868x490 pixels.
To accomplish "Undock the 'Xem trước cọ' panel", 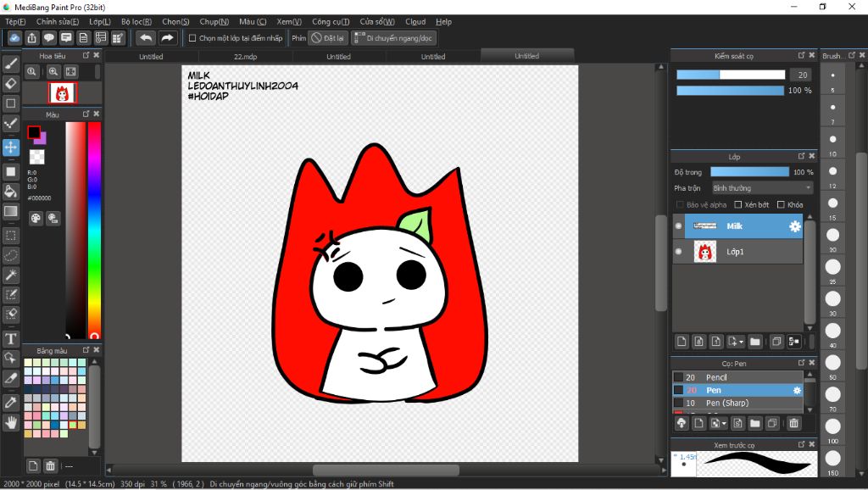I will (801, 444).
